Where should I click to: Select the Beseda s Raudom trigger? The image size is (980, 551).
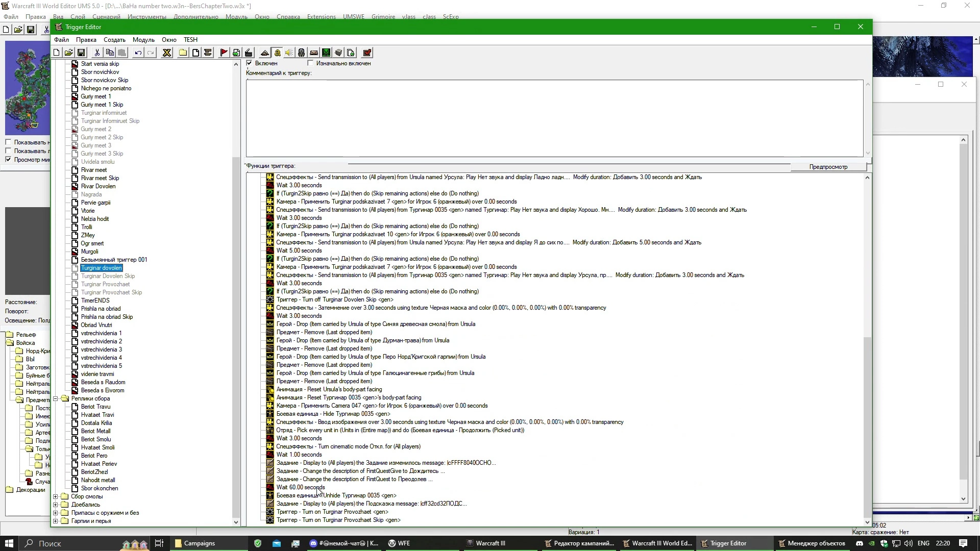pos(103,382)
